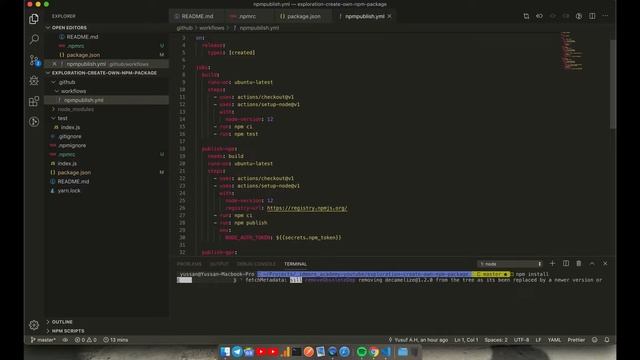Open Google Chrome from the dock
Screen dimensions: 640x360
[374, 351]
